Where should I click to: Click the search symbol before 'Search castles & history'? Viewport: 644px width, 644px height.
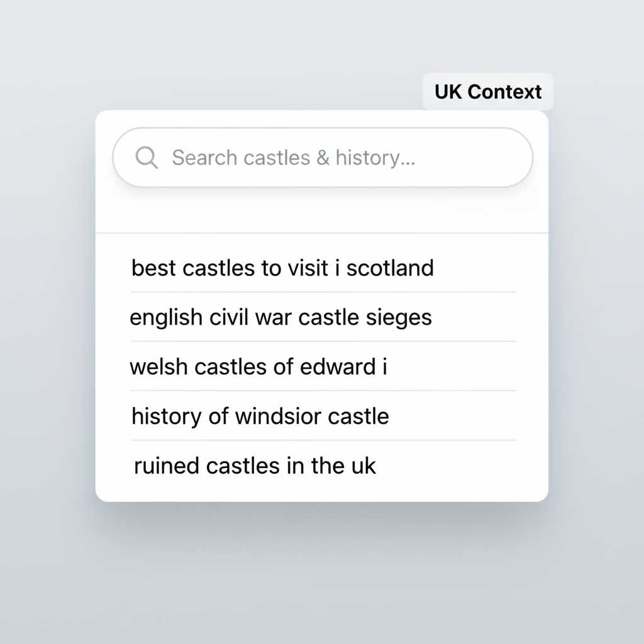(x=147, y=158)
